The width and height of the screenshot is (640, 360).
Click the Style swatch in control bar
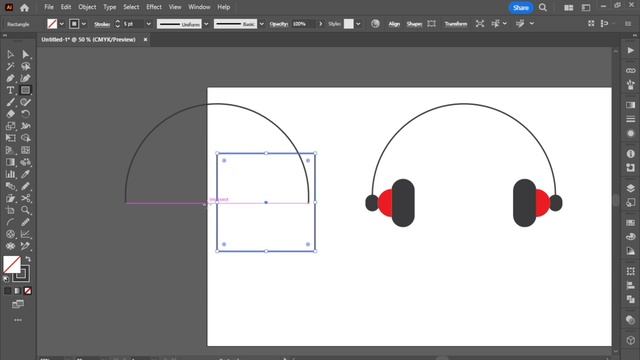coord(348,24)
